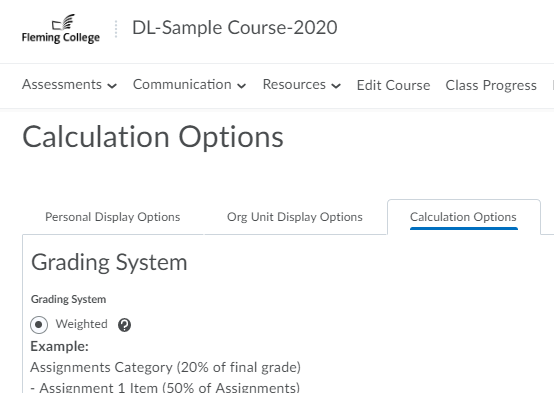Image resolution: width=554 pixels, height=393 pixels.
Task: Click the Resources chevron arrow
Action: tap(336, 86)
